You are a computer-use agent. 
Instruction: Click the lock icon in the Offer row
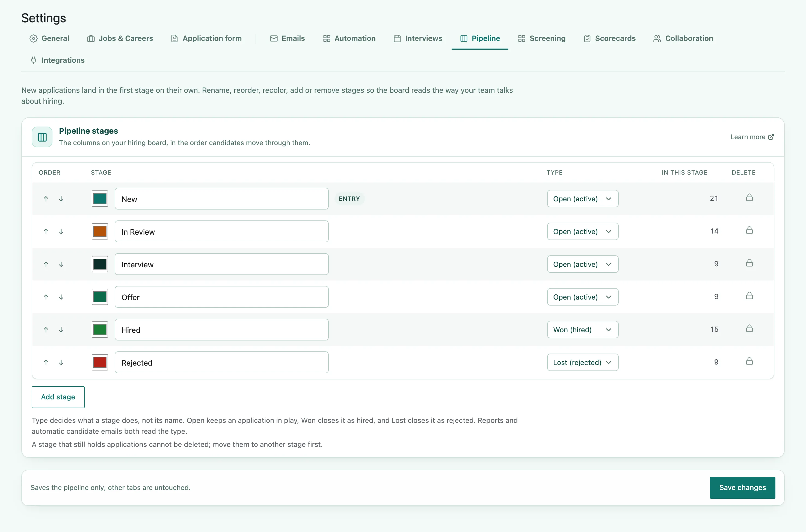tap(749, 296)
